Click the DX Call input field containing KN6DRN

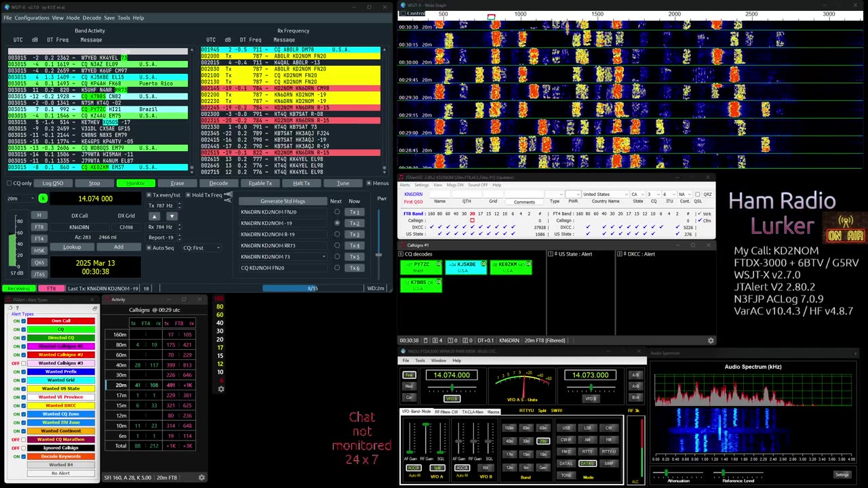pos(79,227)
